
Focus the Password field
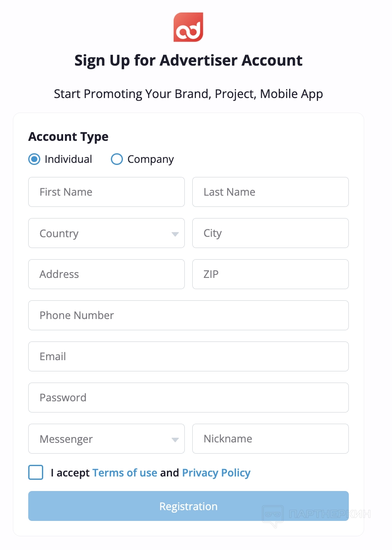[189, 398]
